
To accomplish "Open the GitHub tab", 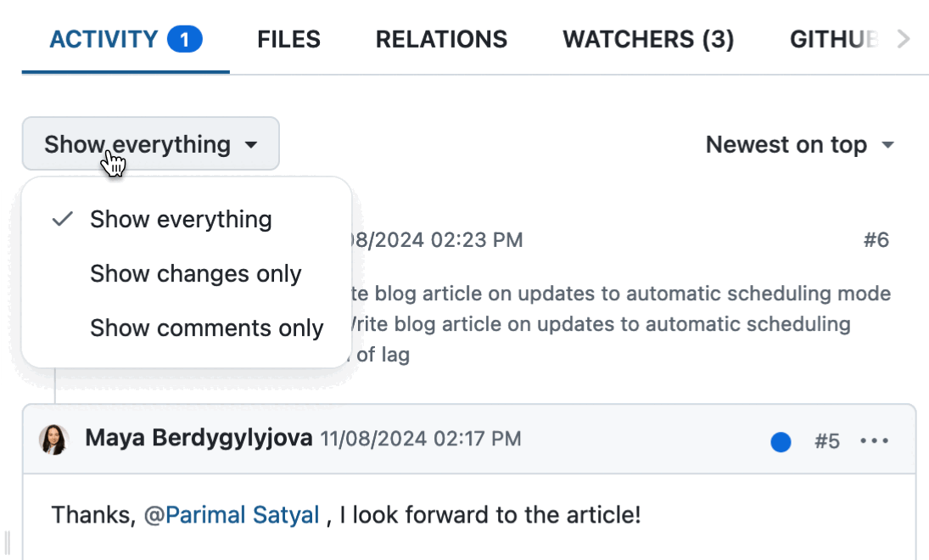I will tap(835, 38).
